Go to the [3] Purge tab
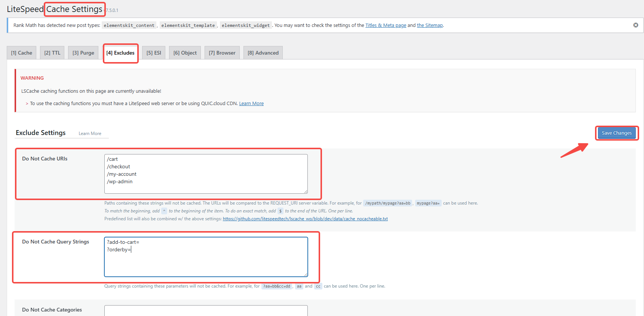 pos(83,53)
